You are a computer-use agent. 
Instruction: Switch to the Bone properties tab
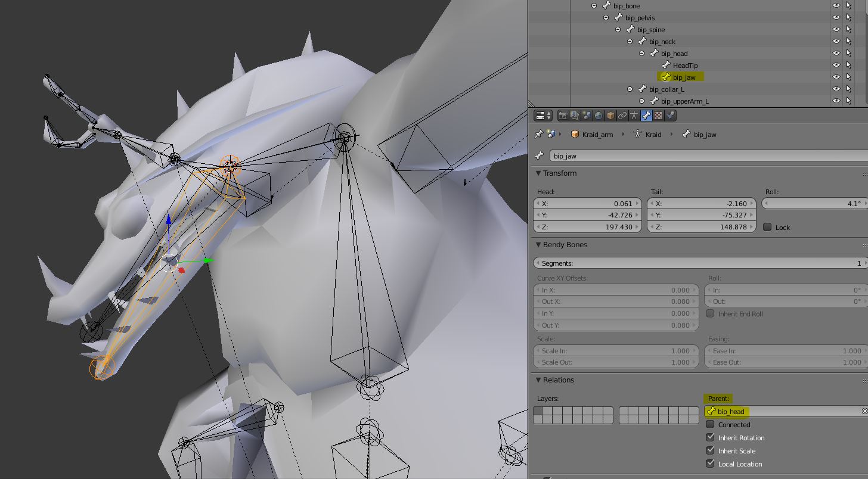coord(646,116)
